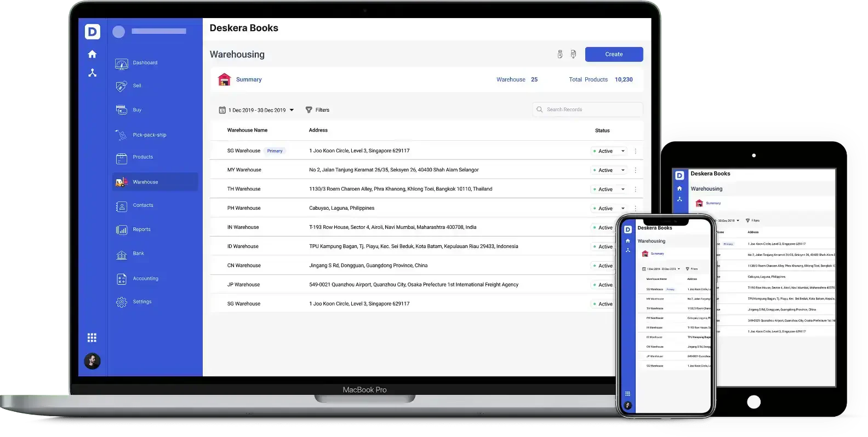868x437 pixels.
Task: Open three-dot menu for TH Warehouse row
Action: (x=636, y=189)
